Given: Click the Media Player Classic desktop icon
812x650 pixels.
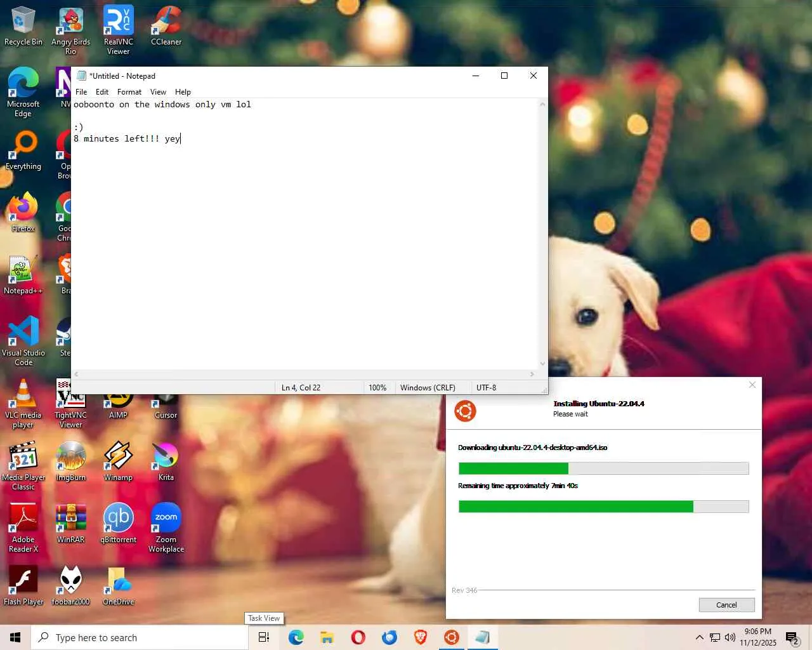Looking at the screenshot, I should [x=23, y=466].
